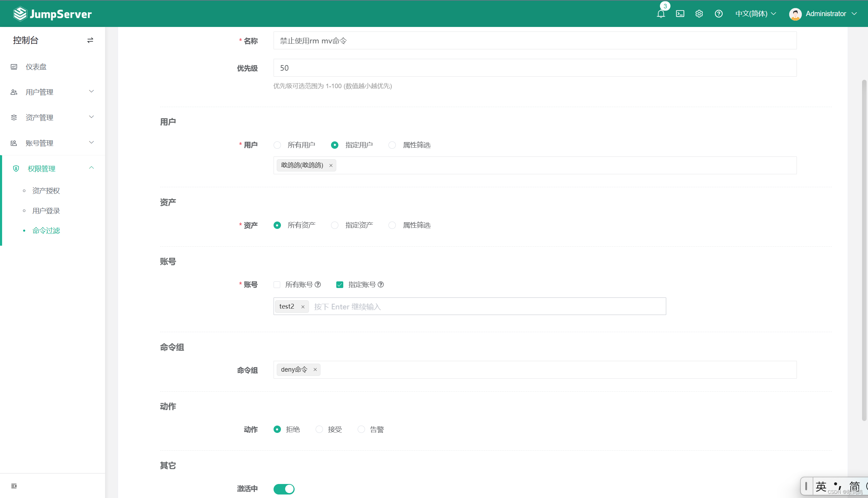
Task: Select the 所有用户 radio option
Action: 277,145
